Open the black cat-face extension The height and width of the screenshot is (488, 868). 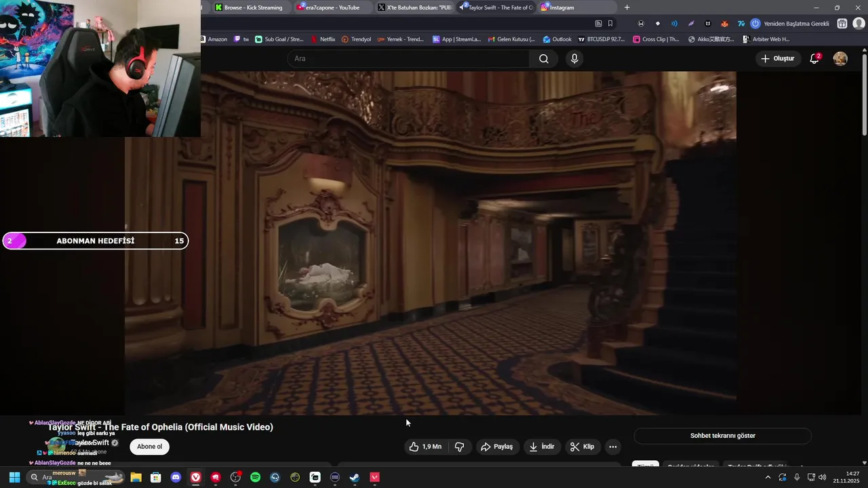(708, 23)
